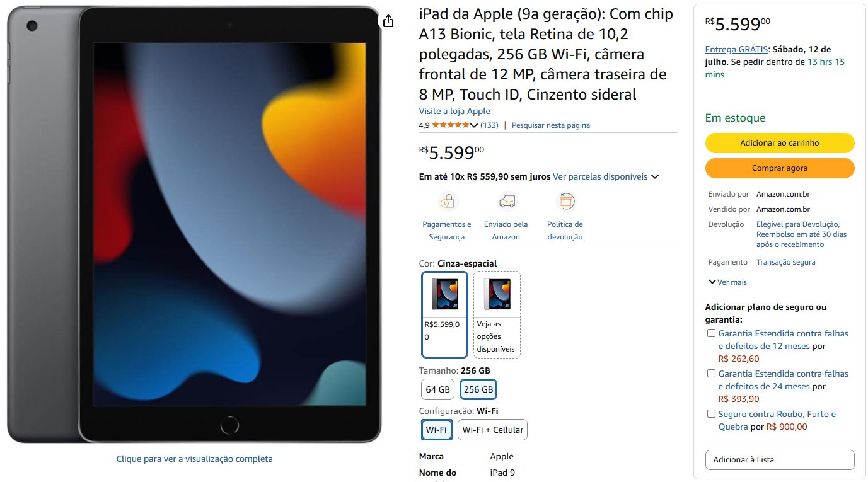Check Garantia Estendida de 12 meses
The width and height of the screenshot is (868, 482).
pos(711,333)
